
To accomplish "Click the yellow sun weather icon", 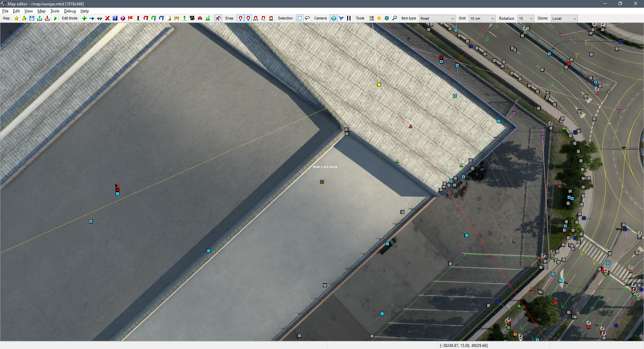I will click(x=379, y=18).
